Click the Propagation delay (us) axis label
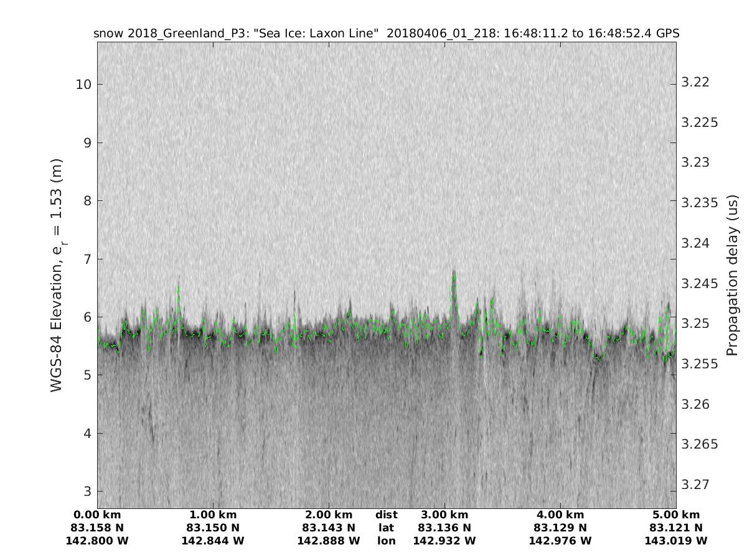 (733, 275)
